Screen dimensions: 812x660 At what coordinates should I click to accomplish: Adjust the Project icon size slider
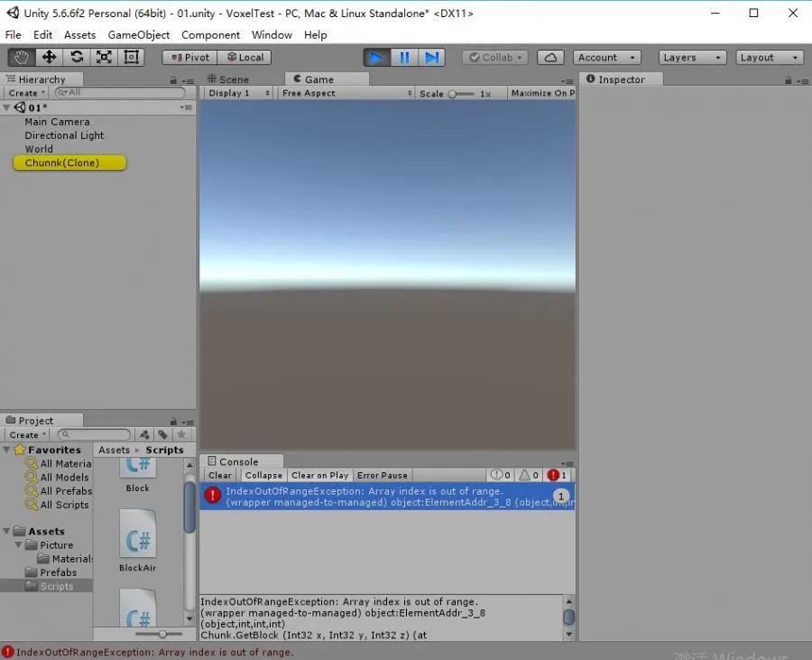coord(159,634)
